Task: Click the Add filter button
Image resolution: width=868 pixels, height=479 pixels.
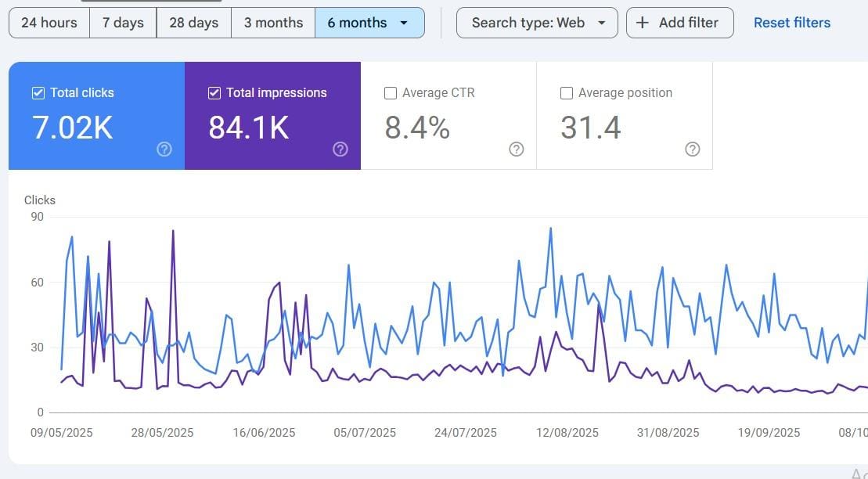Action: tap(680, 23)
